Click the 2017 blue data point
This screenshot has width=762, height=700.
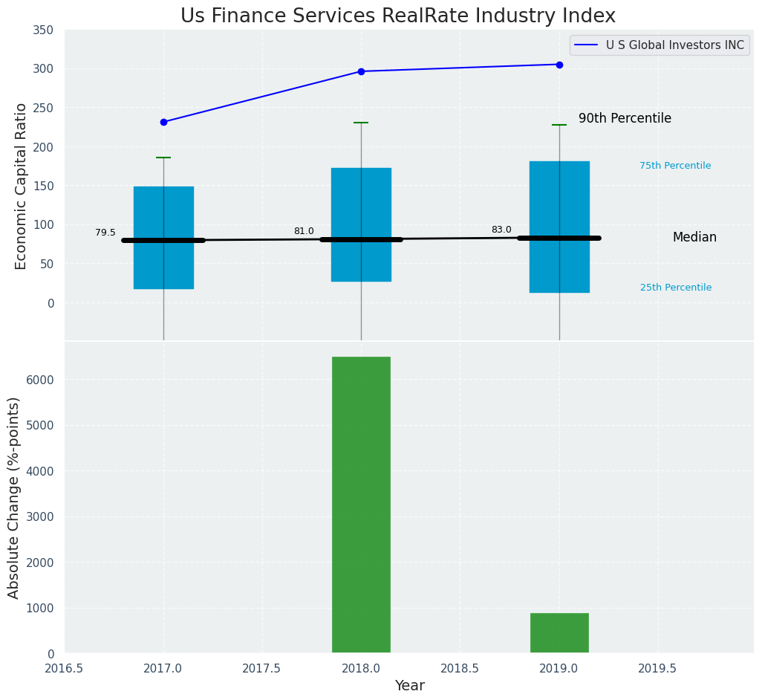pyautogui.click(x=163, y=122)
